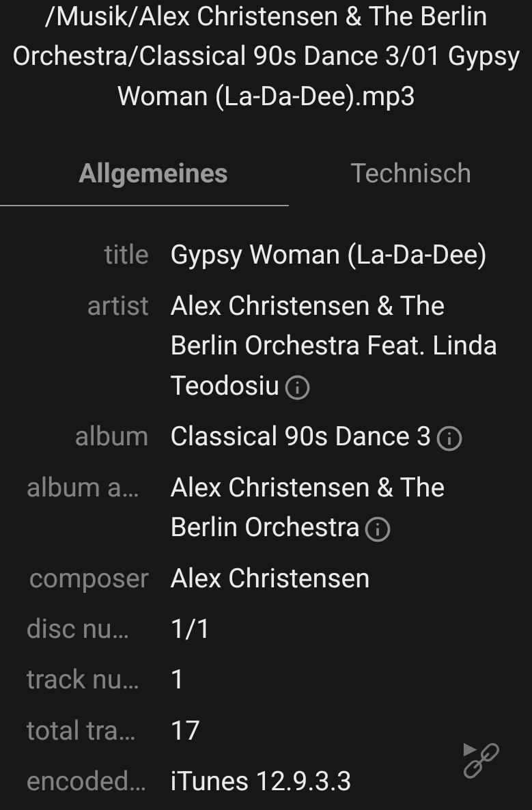Viewport: 532px width, 810px height.
Task: Click composer value Alex Christensen
Action: (x=270, y=578)
